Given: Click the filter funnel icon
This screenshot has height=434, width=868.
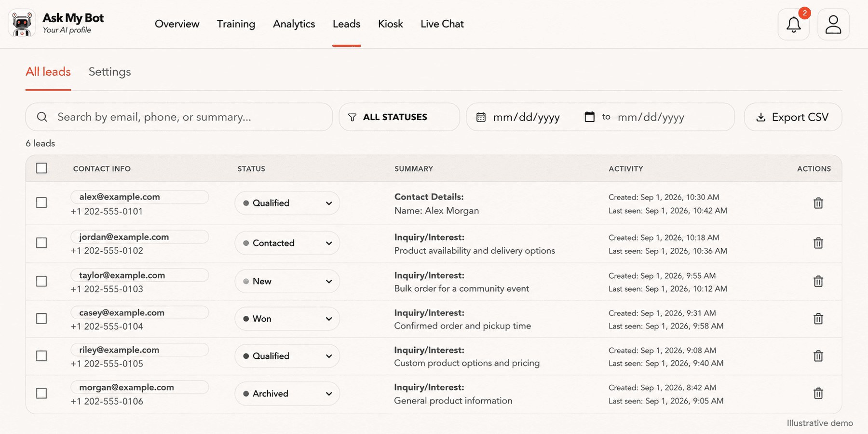Looking at the screenshot, I should [x=353, y=117].
